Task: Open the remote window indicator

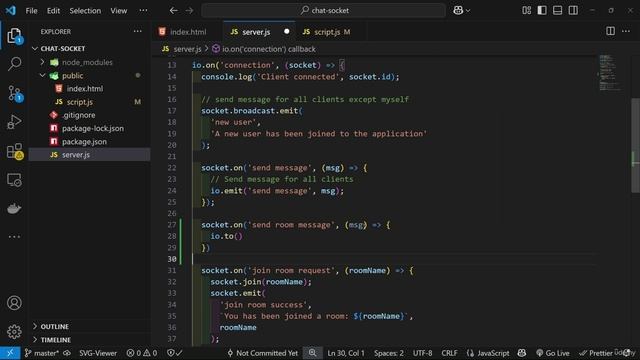Action: click(10, 353)
